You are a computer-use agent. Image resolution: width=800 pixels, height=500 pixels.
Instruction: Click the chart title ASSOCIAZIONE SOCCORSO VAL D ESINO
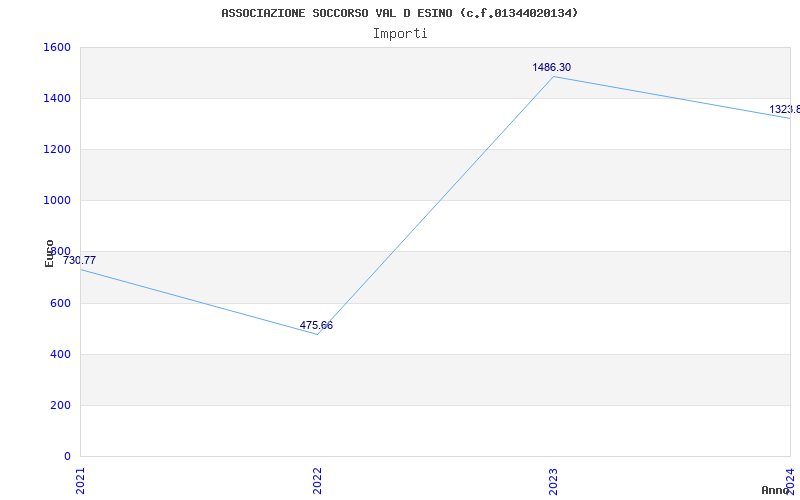point(399,13)
